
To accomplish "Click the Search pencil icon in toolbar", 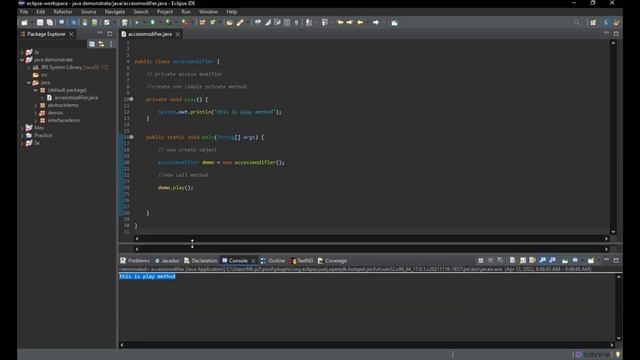I will coord(240,22).
